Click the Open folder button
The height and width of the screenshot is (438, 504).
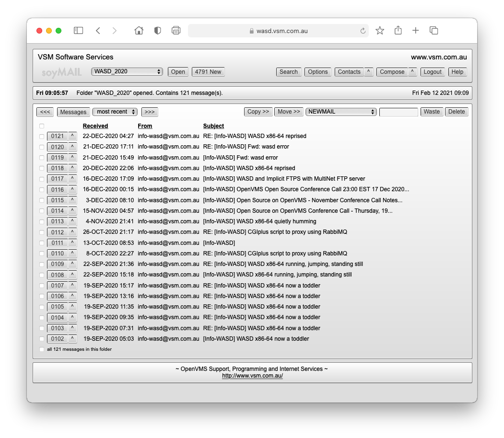(x=178, y=72)
